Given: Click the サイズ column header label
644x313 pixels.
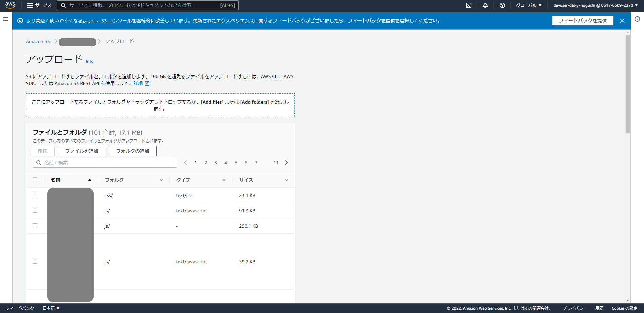Looking at the screenshot, I should point(246,180).
